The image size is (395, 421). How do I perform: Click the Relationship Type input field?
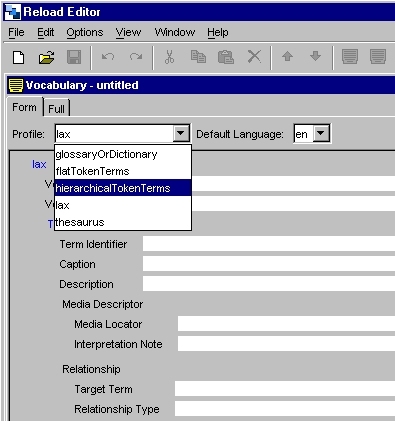click(x=285, y=409)
